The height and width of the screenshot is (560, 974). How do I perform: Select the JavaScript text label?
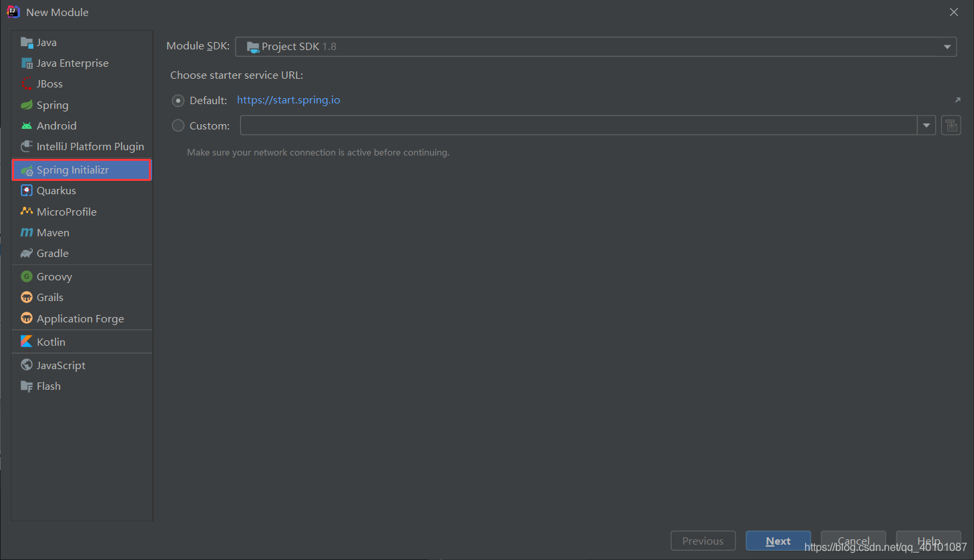pyautogui.click(x=61, y=365)
